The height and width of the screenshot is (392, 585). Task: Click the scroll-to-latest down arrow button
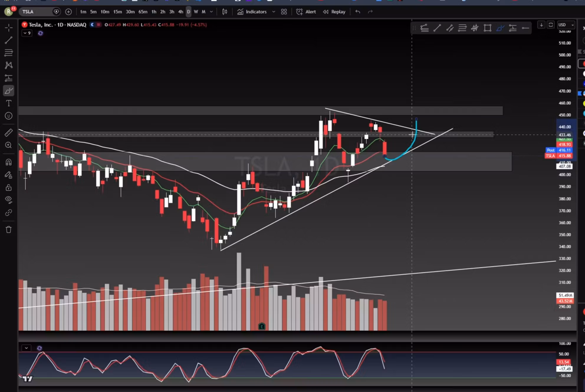[541, 25]
